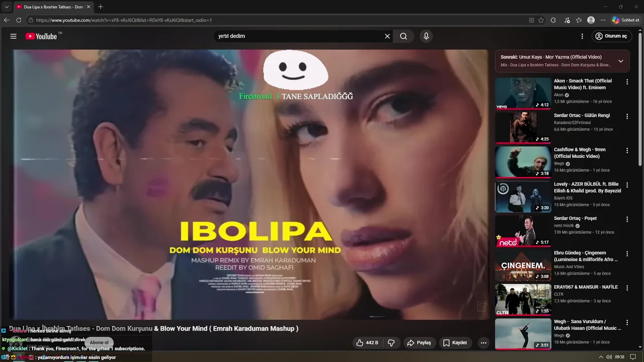Play the ERAY067 & MANSUR NAFİLE thumbnail

(523, 299)
